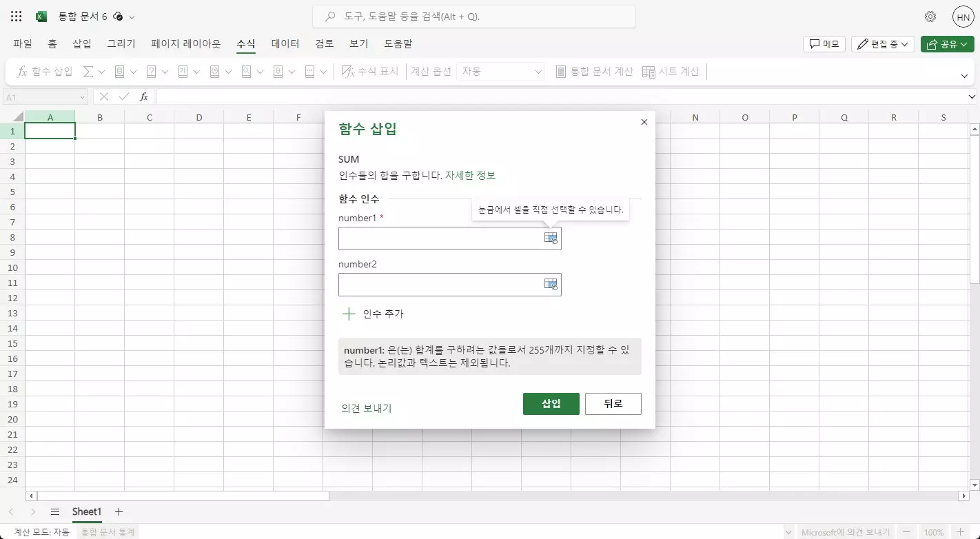Open the Lookup functions magnifier icon
Image resolution: width=980 pixels, height=539 pixels.
247,72
